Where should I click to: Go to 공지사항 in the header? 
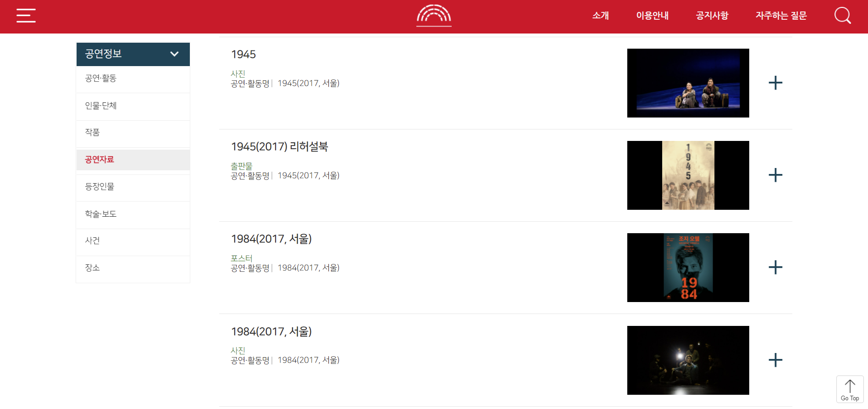(x=712, y=16)
